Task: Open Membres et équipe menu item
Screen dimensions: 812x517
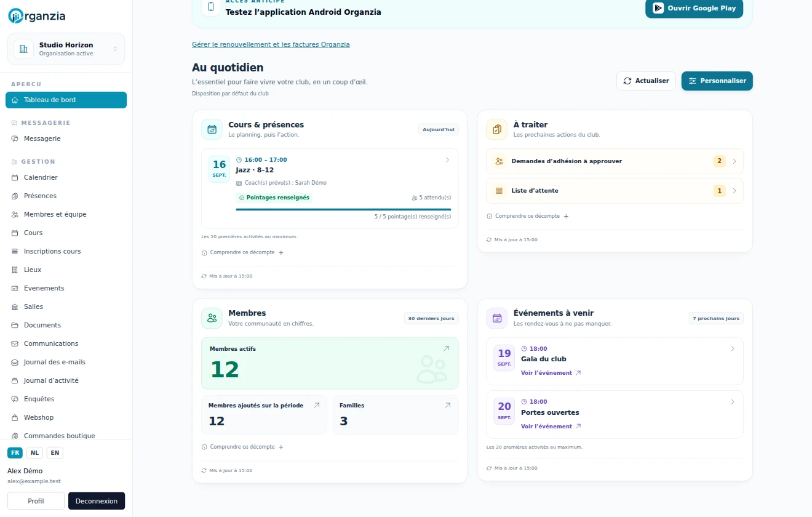Action: click(x=66, y=214)
